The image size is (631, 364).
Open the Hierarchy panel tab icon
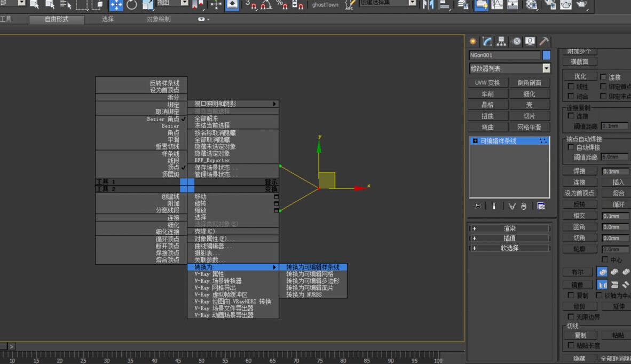tap(501, 42)
